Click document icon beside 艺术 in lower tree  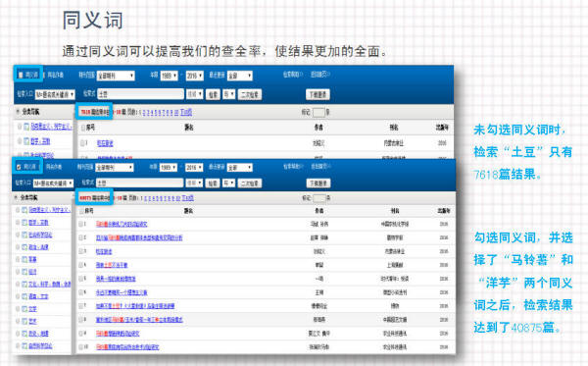pyautogui.click(x=24, y=321)
